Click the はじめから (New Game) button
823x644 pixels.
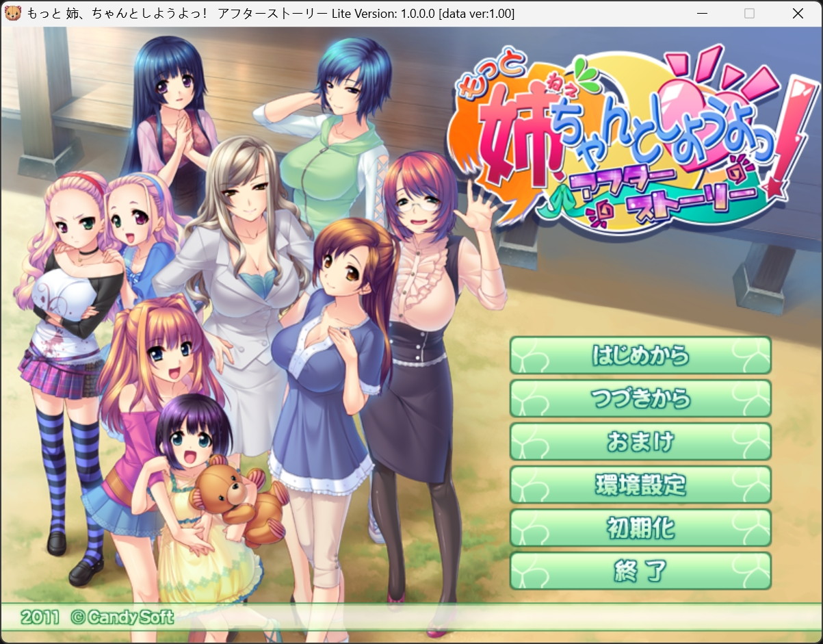(640, 355)
